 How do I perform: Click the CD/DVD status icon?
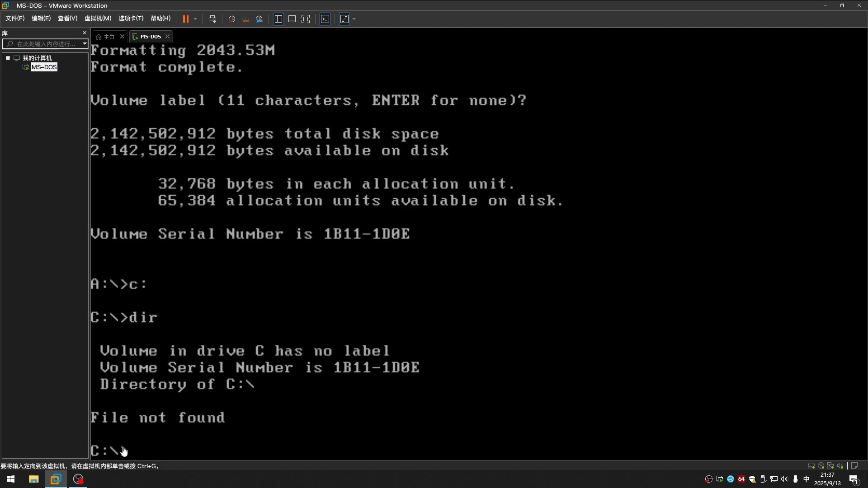point(821,465)
